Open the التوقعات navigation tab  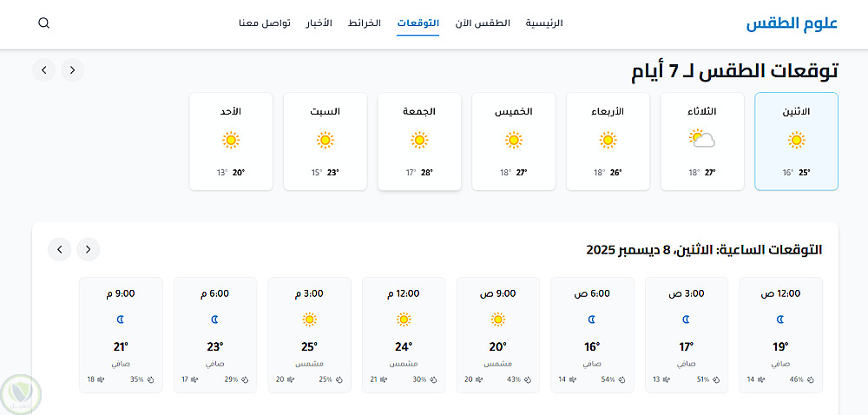(418, 23)
